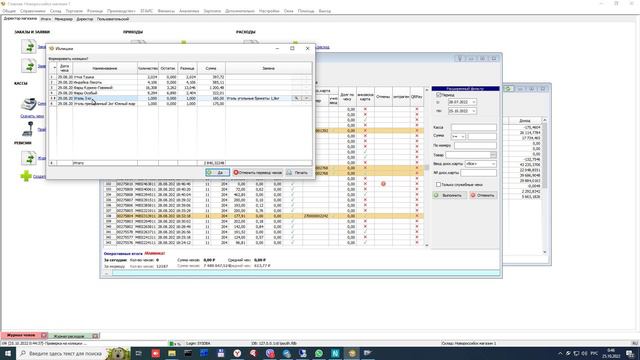Click Выполнить in the filter panel
The height and width of the screenshot is (360, 640).
[x=449, y=195]
